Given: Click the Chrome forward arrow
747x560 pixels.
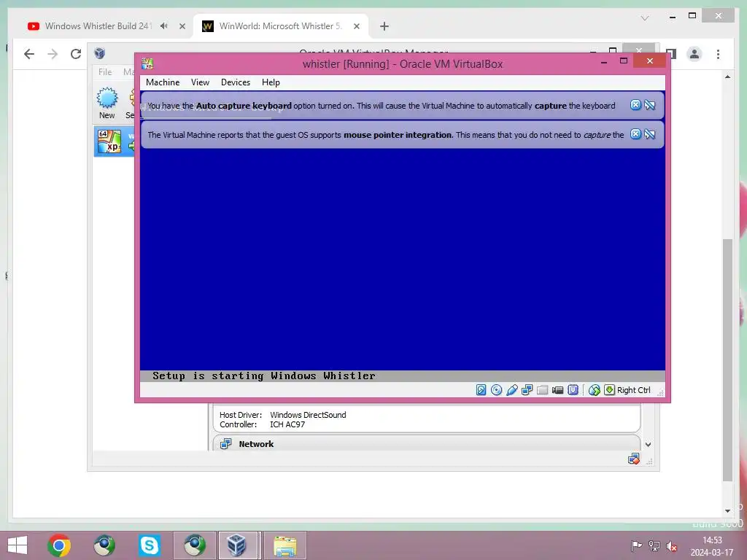Looking at the screenshot, I should point(53,54).
